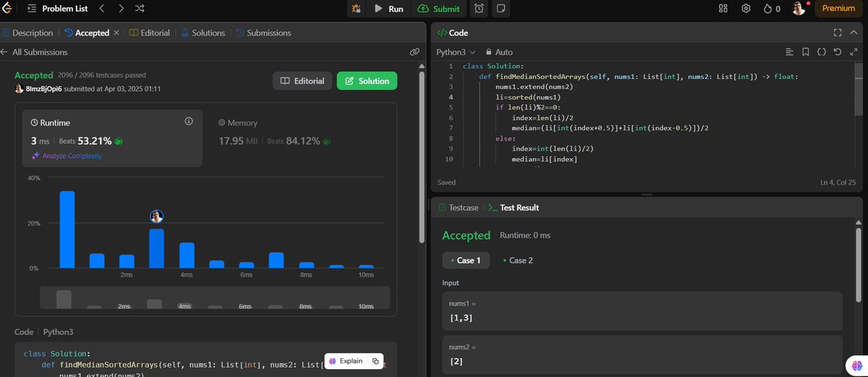Open the Problem List panel
The height and width of the screenshot is (377, 868).
coord(57,9)
